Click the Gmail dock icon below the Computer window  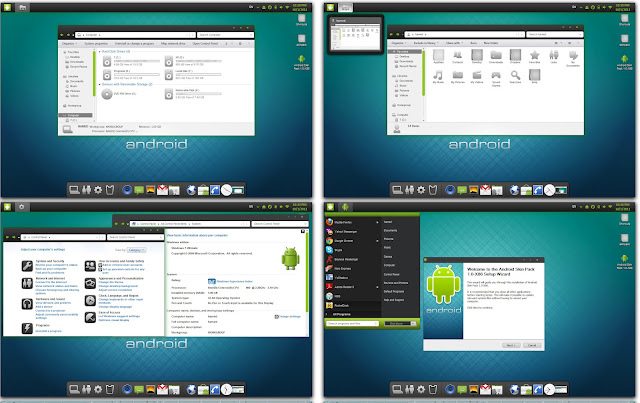pos(162,190)
